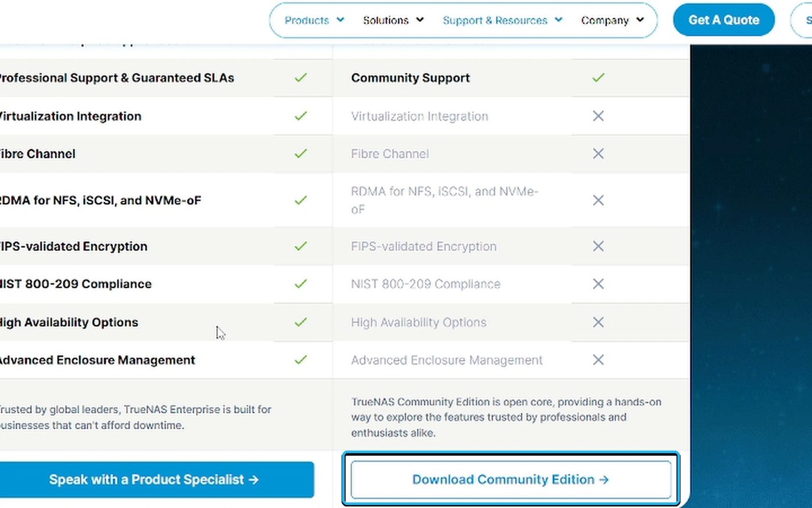Screen dimensions: 812x508
Task: Click green checkmark for Professional Support row
Action: pos(300,77)
